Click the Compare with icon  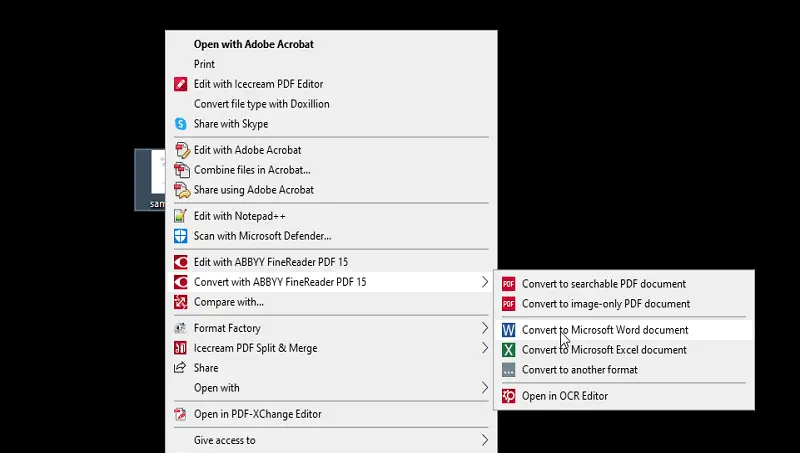point(181,302)
